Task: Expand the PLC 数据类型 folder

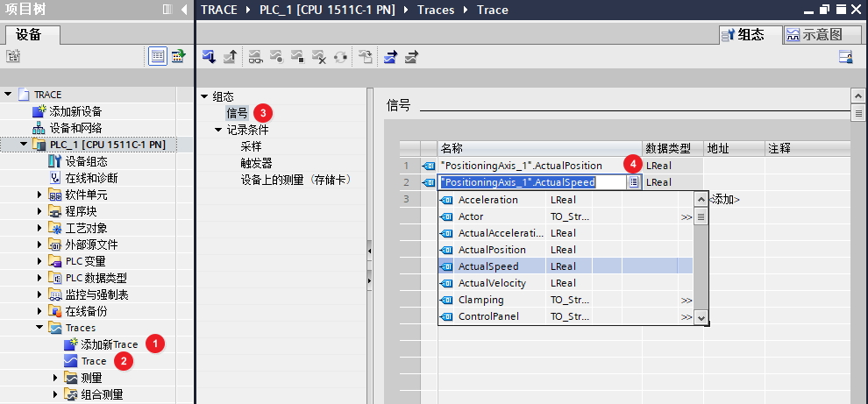Action: [x=39, y=278]
